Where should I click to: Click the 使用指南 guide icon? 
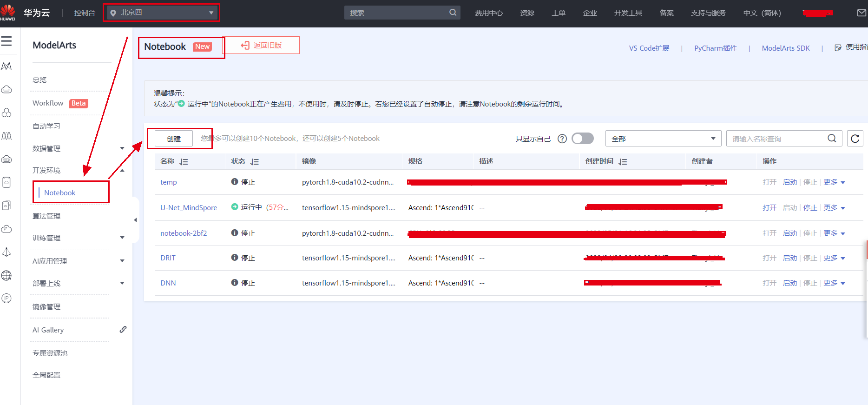[838, 47]
